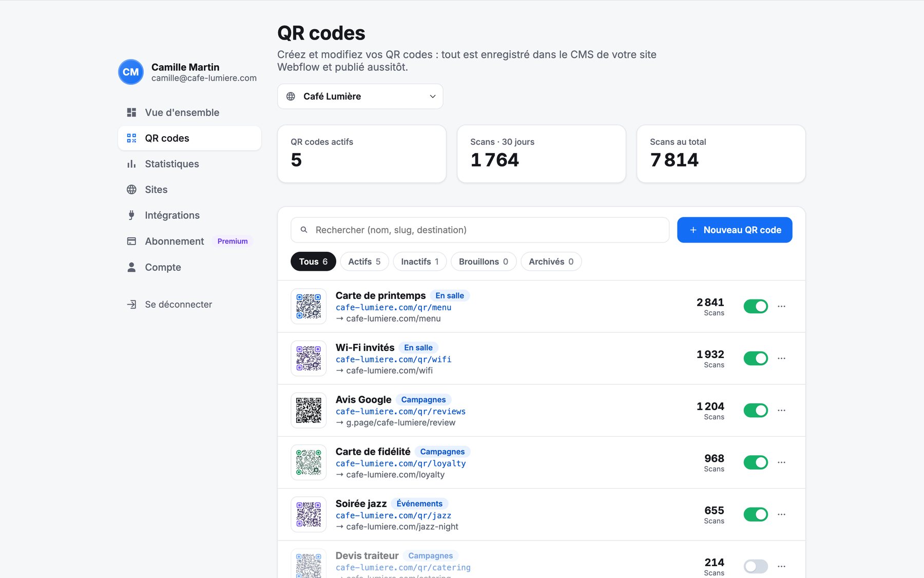Click the Événements tag on Soirée jazz

click(x=419, y=504)
